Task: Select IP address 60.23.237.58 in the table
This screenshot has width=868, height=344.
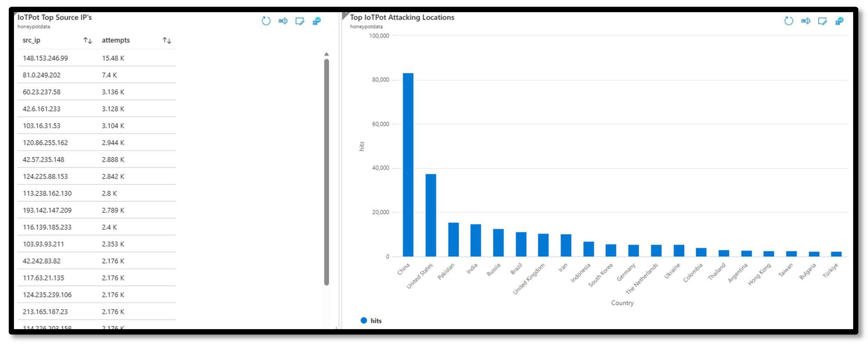Action: click(x=41, y=92)
